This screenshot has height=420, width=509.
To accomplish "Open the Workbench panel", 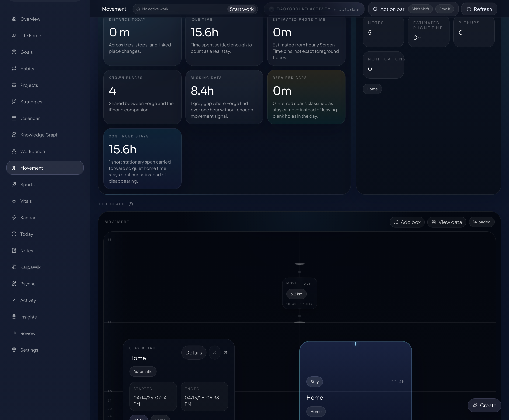I will tap(32, 151).
